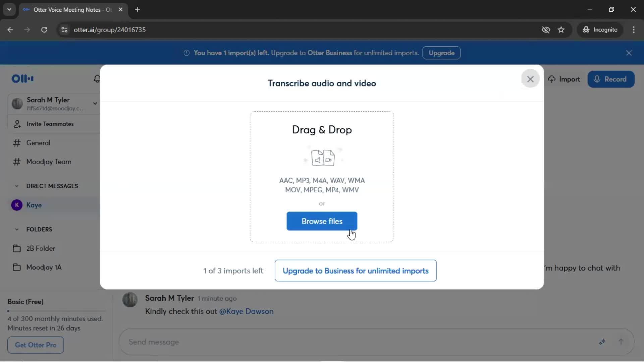
Task: Click the audio/video files drag-and-drop icon
Action: [323, 158]
